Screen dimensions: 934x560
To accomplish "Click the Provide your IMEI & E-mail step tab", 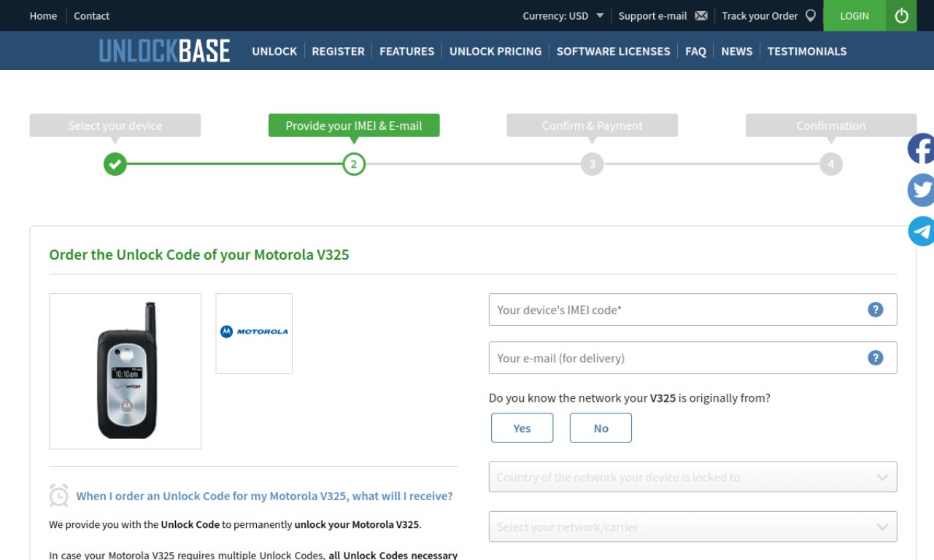I will (x=354, y=125).
